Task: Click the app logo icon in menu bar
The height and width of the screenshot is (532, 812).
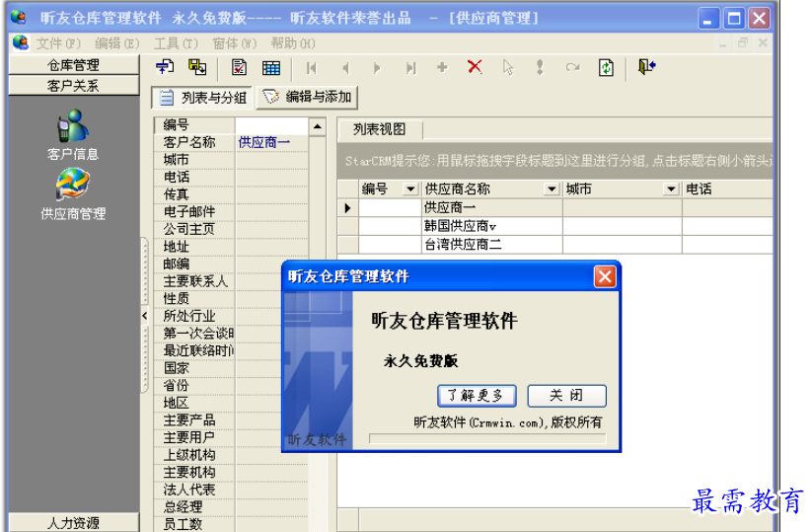Action: [21, 42]
